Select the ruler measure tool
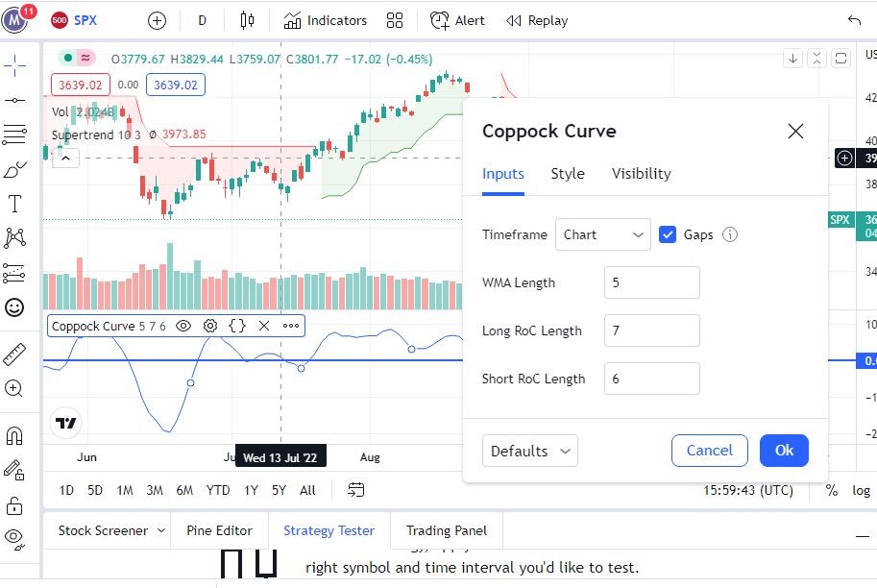 [x=14, y=354]
